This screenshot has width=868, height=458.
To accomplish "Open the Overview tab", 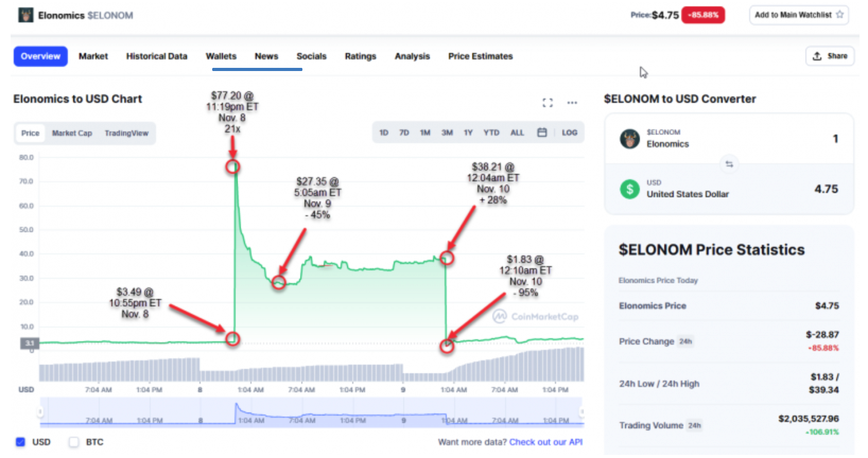I will (x=41, y=56).
